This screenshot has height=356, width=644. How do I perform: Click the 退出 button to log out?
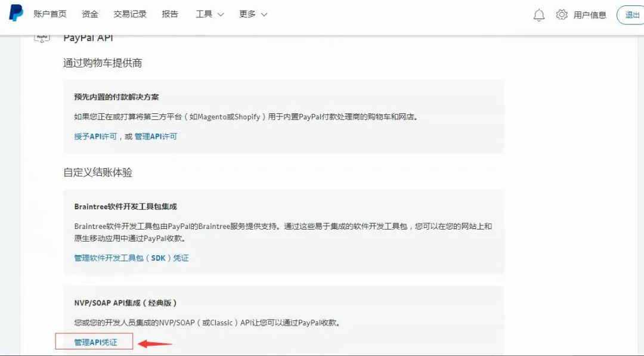(x=631, y=14)
